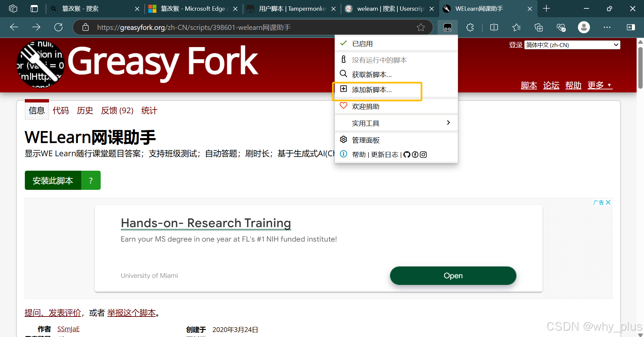Image resolution: width=644 pixels, height=337 pixels.
Task: Open Hands-on- Research Training ad link
Action: click(x=206, y=223)
